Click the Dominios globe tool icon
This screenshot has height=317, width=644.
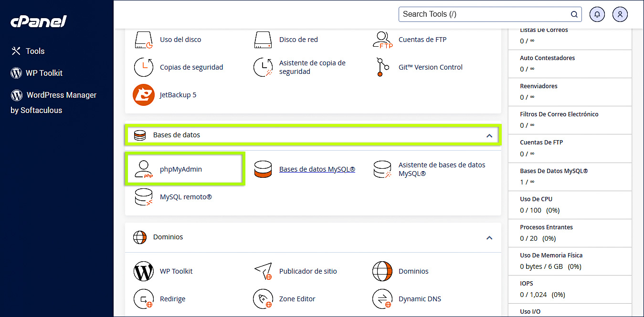tap(382, 271)
